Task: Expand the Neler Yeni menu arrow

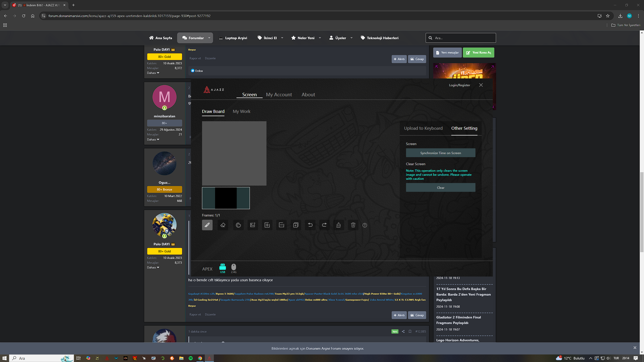Action: click(x=320, y=38)
